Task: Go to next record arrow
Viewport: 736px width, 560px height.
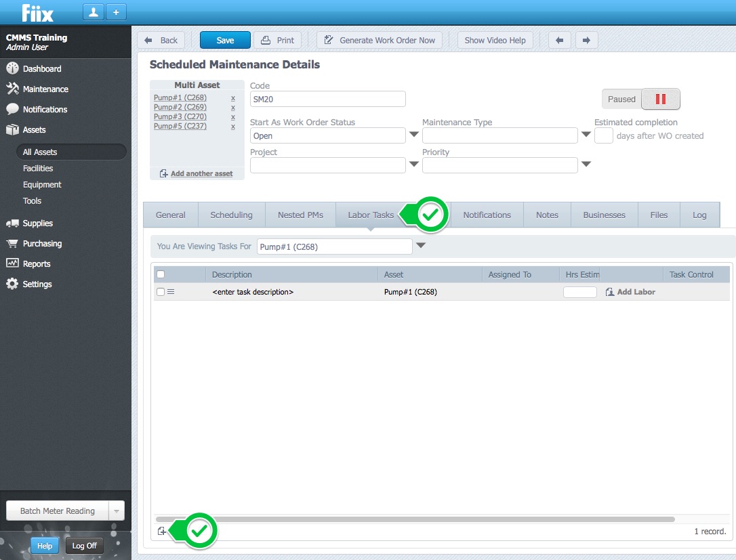Action: pos(586,41)
